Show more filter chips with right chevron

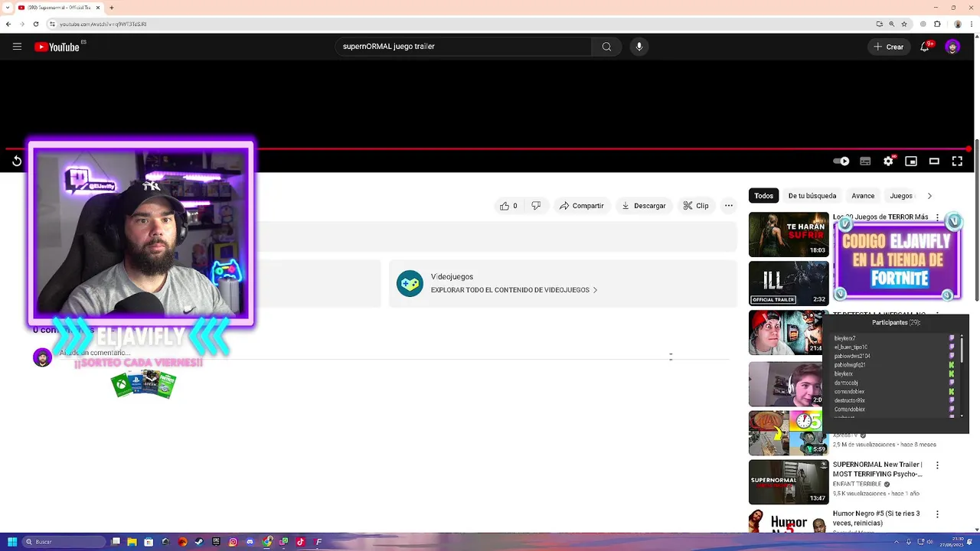[929, 196]
